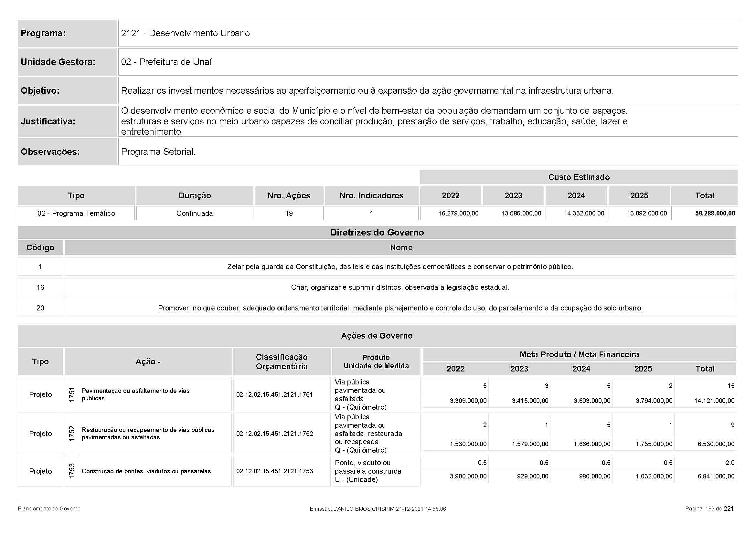Click the Meta Produto / Meta Financeira header

click(579, 354)
